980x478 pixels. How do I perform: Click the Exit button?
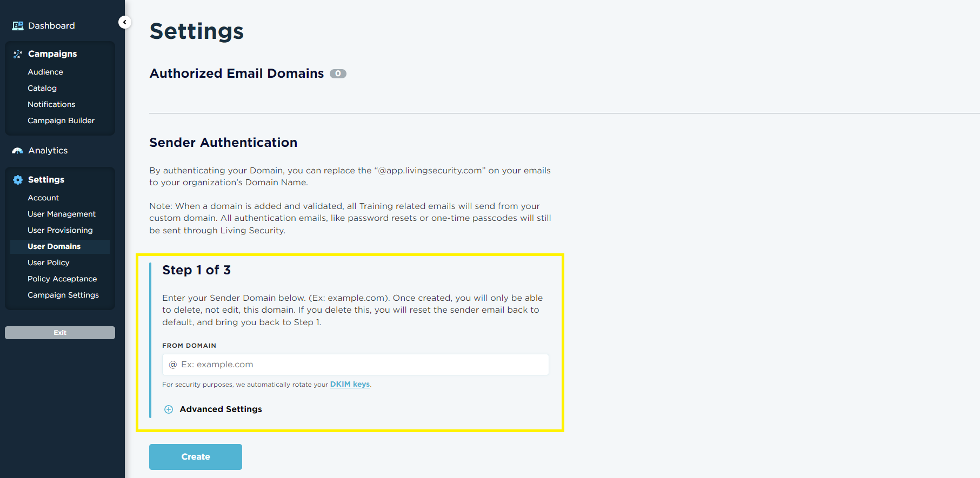(60, 333)
